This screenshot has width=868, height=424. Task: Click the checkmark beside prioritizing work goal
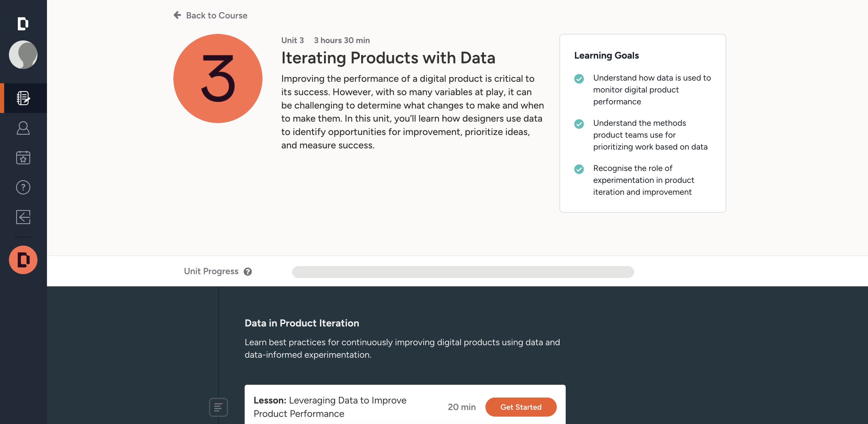(579, 125)
